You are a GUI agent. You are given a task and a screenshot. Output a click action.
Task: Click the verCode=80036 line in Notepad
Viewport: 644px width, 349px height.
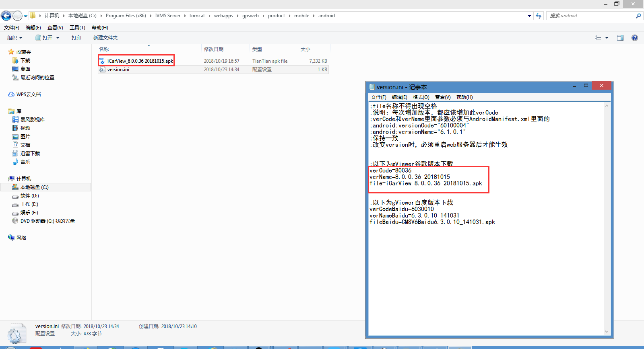(x=390, y=170)
